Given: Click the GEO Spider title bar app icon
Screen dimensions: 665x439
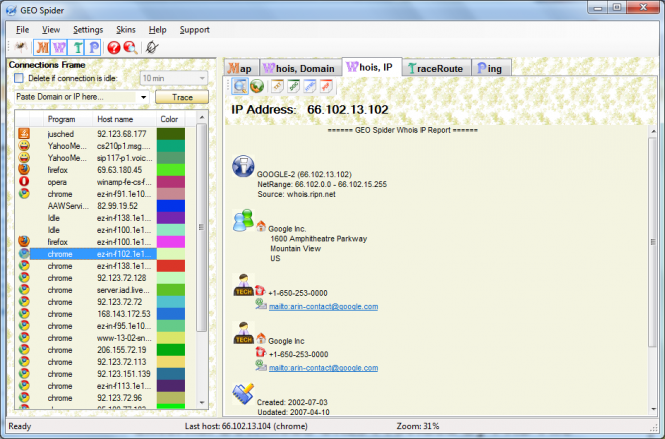Looking at the screenshot, I should click(11, 10).
